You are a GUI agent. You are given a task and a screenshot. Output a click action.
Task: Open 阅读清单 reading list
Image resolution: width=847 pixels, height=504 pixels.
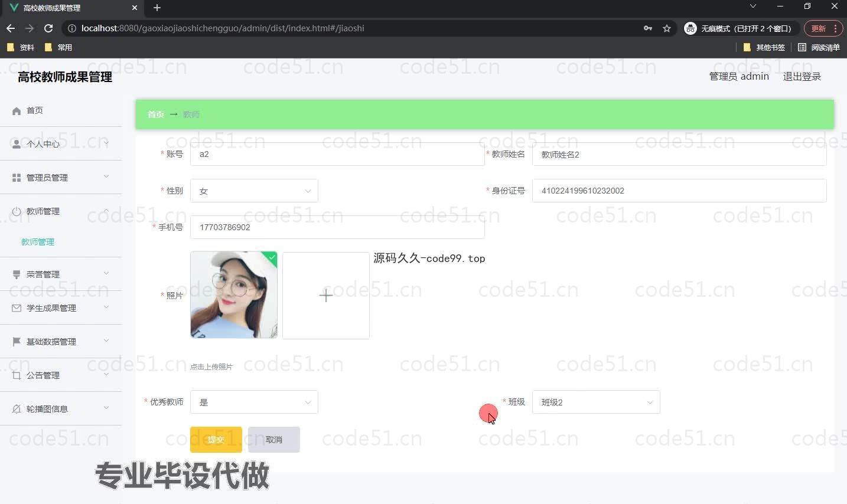(819, 47)
